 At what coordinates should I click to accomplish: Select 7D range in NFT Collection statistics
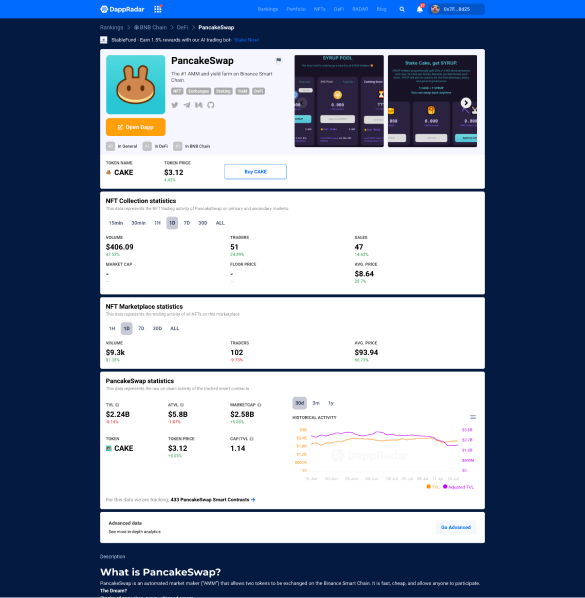[x=186, y=223]
